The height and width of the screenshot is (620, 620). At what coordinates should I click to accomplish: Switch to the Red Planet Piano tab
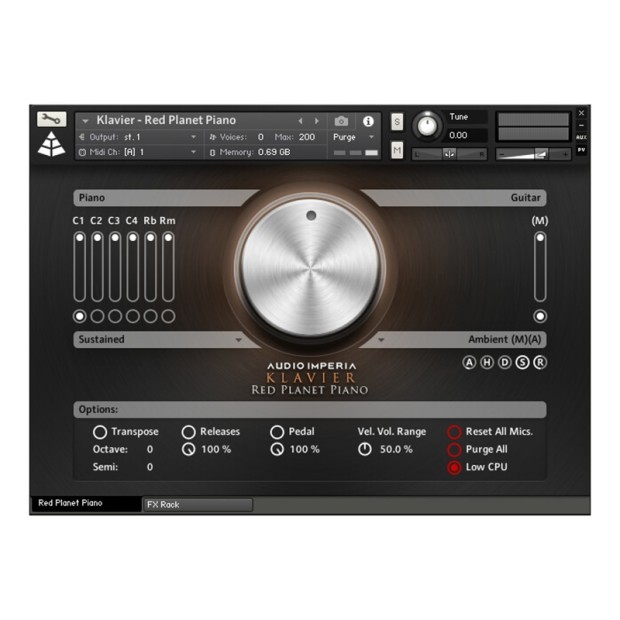[x=87, y=503]
